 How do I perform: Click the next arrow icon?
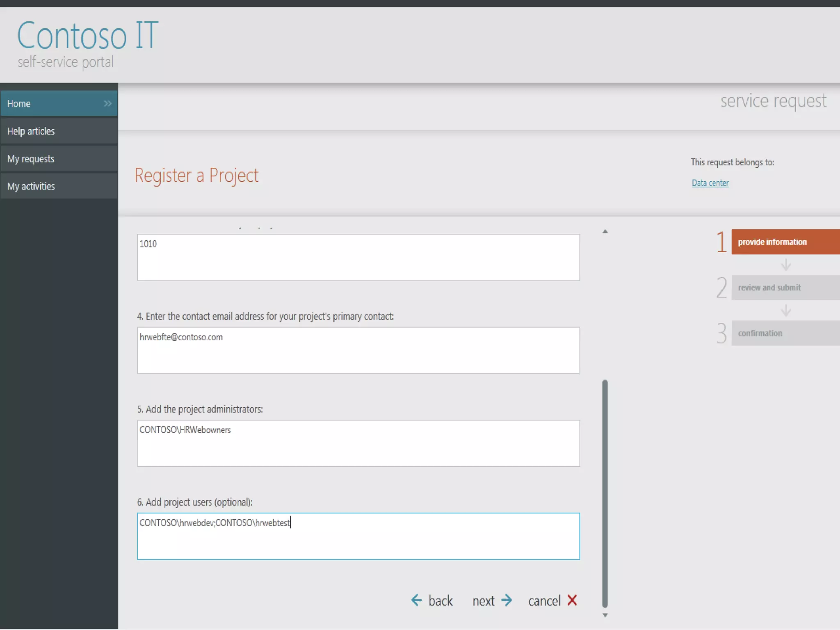click(507, 600)
